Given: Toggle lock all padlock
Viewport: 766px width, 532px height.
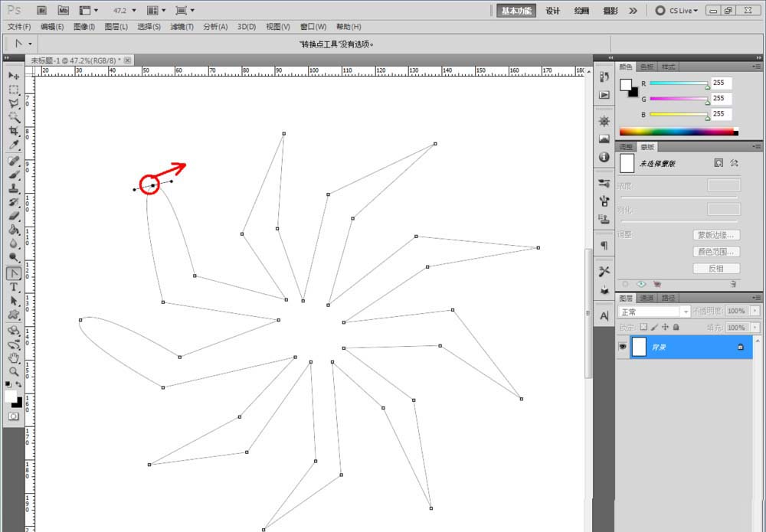Looking at the screenshot, I should (x=676, y=327).
